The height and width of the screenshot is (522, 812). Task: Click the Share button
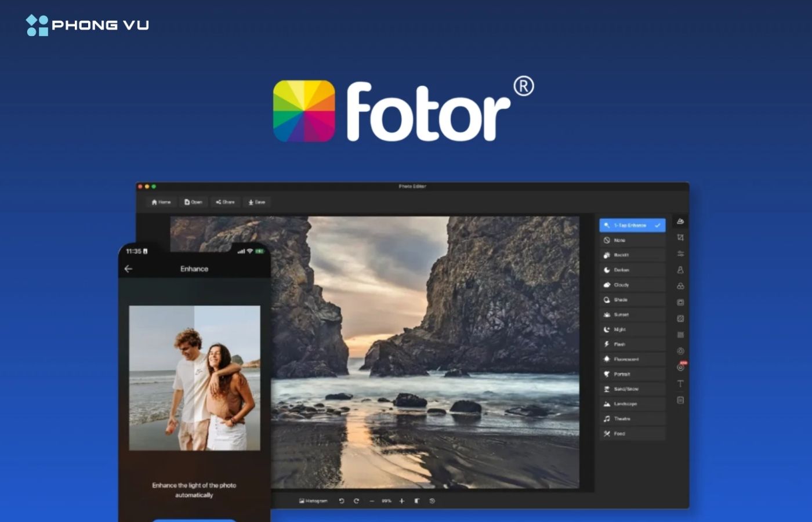[225, 202]
